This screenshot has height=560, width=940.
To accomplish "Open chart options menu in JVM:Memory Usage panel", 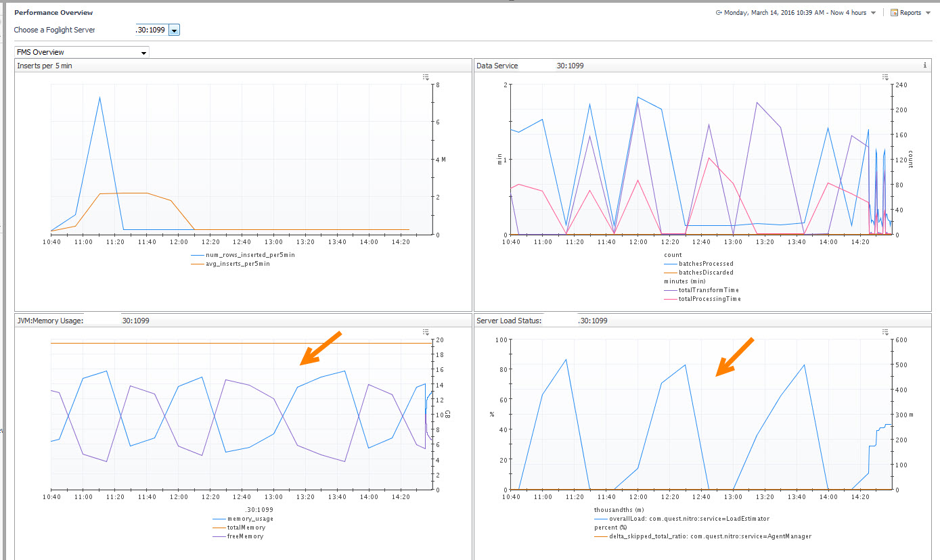I will (x=426, y=332).
